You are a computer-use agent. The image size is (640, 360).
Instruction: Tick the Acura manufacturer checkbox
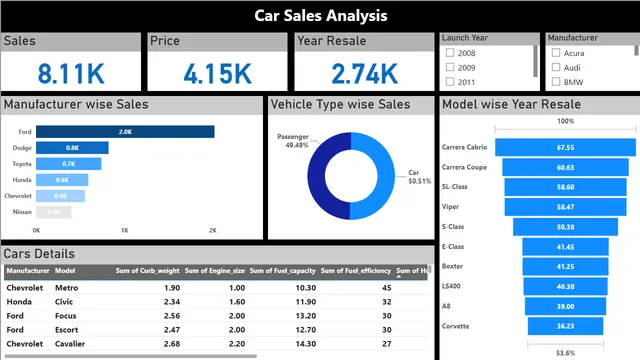(x=556, y=53)
